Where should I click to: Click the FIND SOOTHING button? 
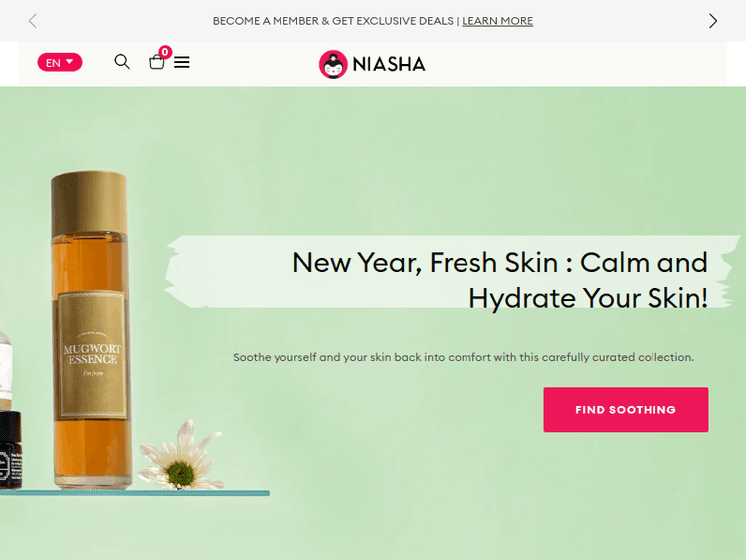coord(626,409)
